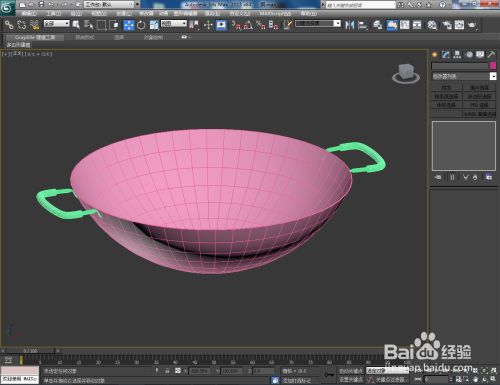Activate the Select and Rotate tool
Viewport: 500px width, 385px height.
click(x=141, y=25)
